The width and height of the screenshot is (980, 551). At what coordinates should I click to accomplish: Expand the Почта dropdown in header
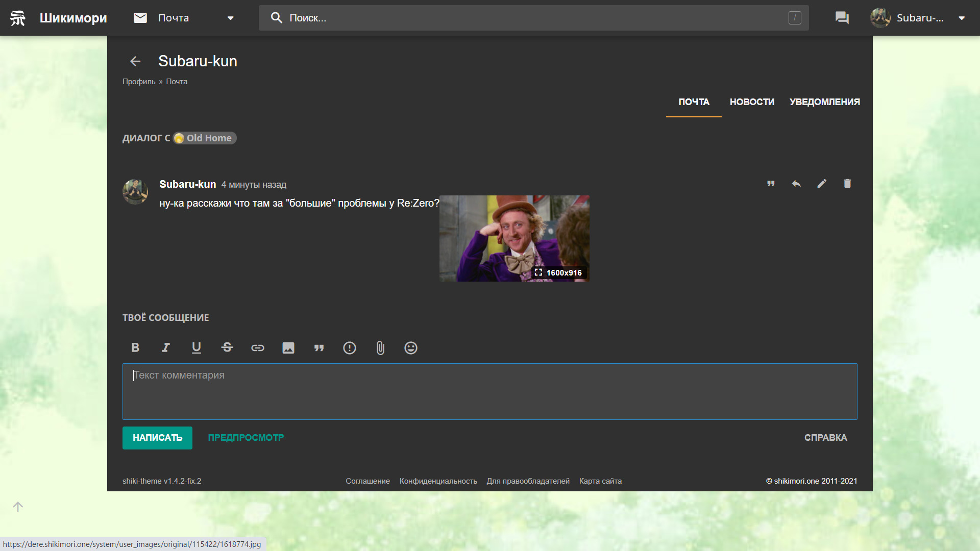coord(231,18)
